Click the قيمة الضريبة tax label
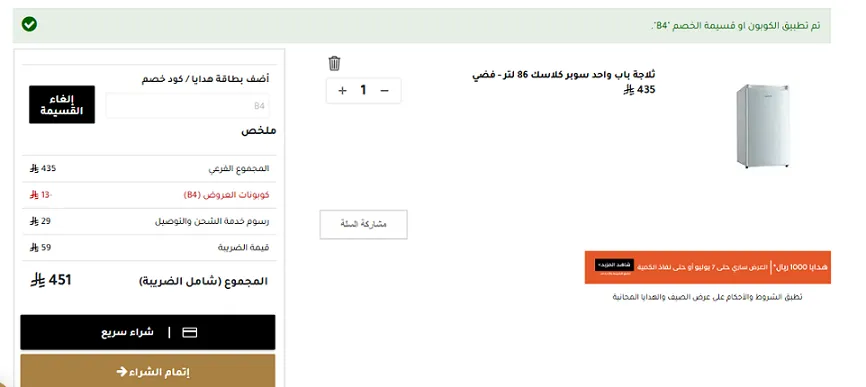This screenshot has height=387, width=866. click(x=244, y=248)
